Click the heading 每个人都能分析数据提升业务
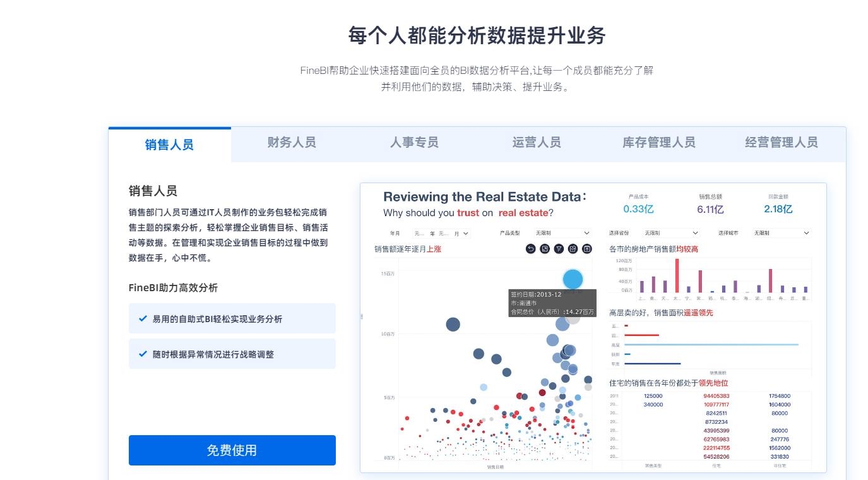Viewport: 868px width, 480px height. (x=477, y=35)
